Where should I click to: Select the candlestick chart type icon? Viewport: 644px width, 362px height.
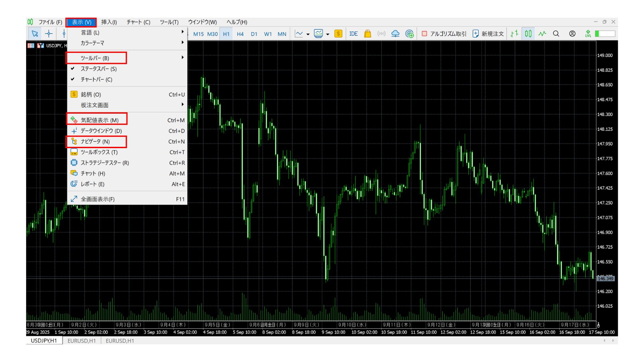(528, 34)
